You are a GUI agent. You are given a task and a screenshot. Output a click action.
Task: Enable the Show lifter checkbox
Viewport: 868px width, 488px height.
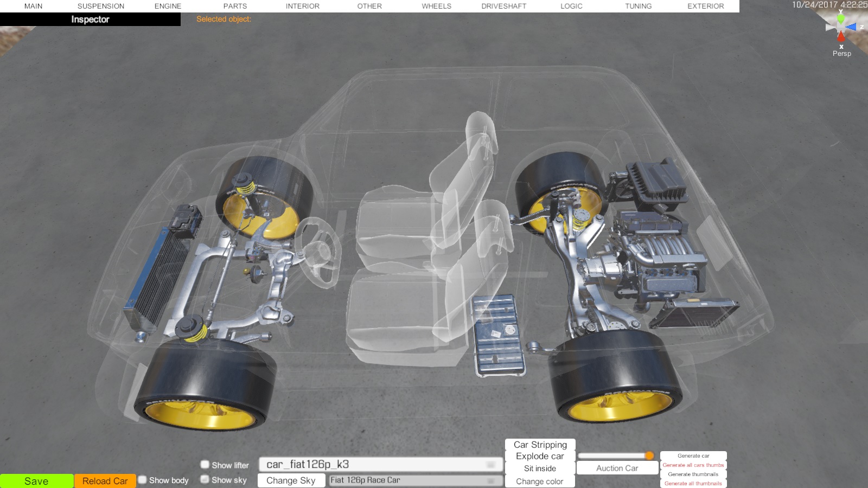pos(205,465)
